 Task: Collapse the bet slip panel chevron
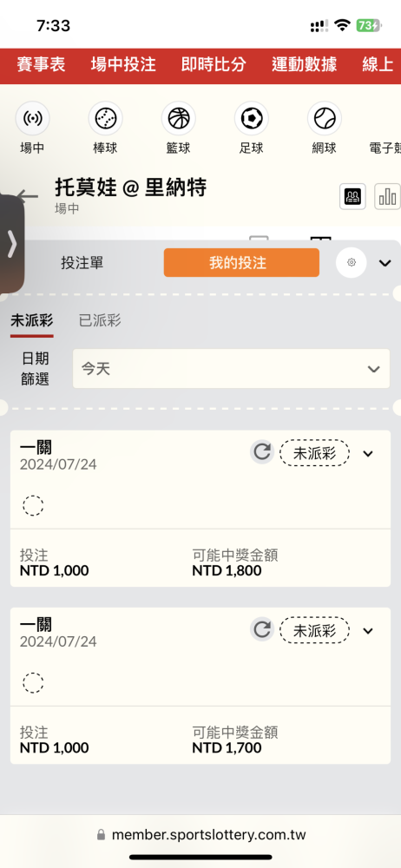385,263
